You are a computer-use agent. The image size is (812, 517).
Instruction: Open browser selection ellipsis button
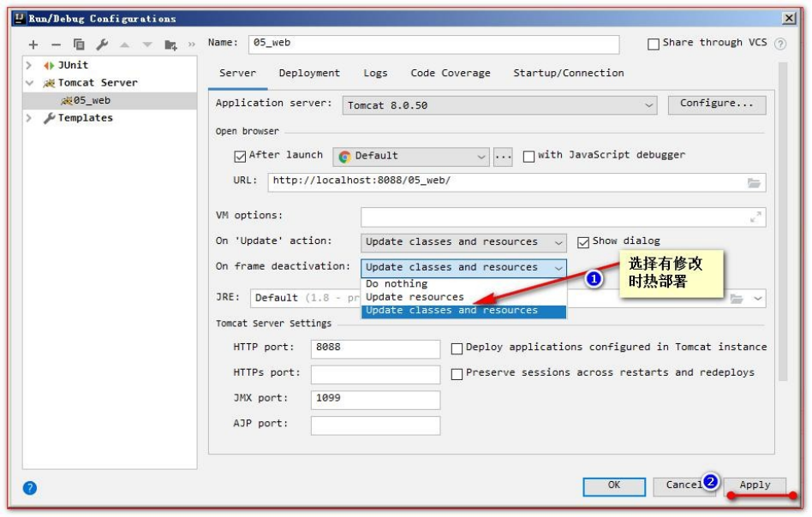click(503, 157)
